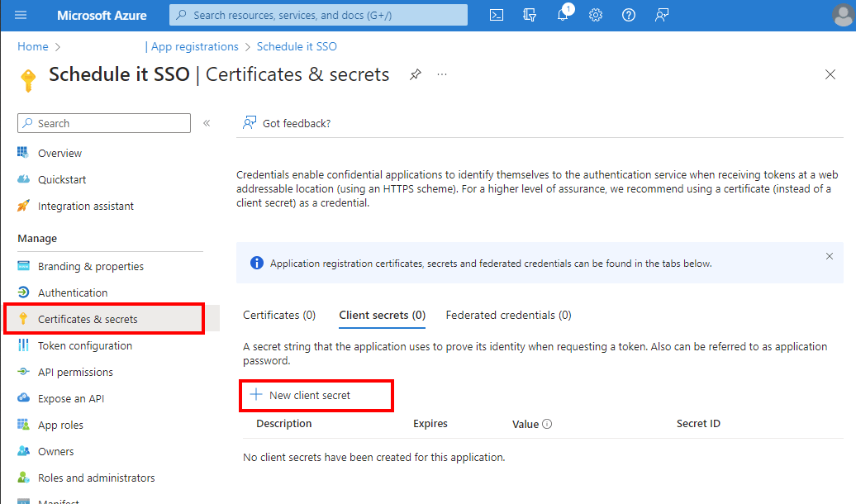Image resolution: width=856 pixels, height=504 pixels.
Task: Click the Value column info icon
Action: pos(547,424)
